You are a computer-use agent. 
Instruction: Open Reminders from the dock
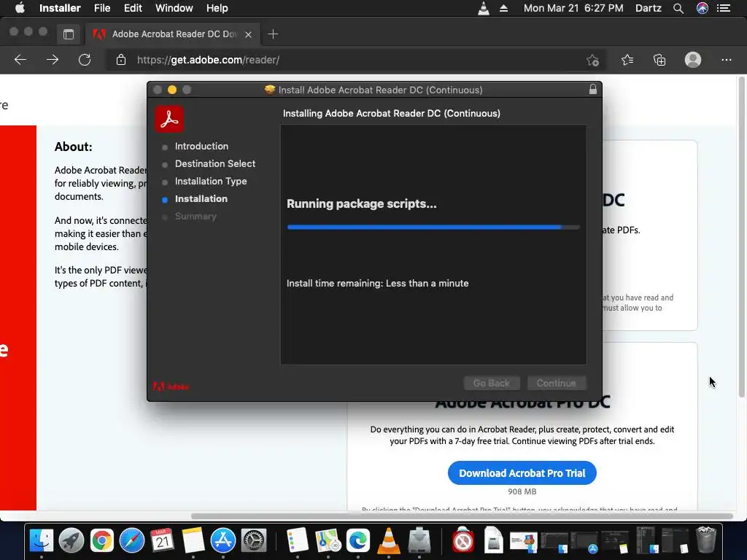pyautogui.click(x=298, y=540)
